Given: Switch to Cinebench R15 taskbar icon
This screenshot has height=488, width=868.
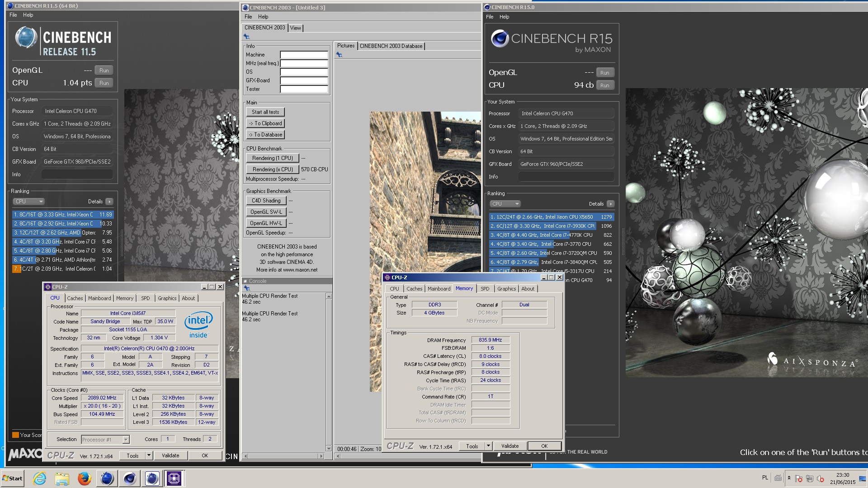Looking at the screenshot, I should point(130,479).
